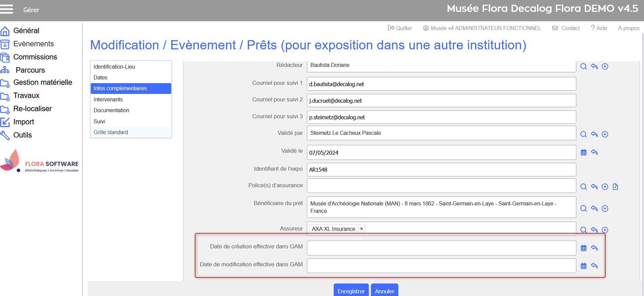Click the document icon beside Police(s) d'assurance
Image resolution: width=644 pixels, height=296 pixels.
click(615, 187)
